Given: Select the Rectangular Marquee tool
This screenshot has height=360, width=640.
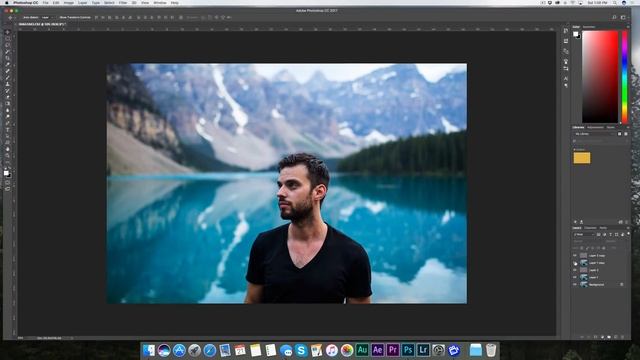Looking at the screenshot, I should pos(8,38).
